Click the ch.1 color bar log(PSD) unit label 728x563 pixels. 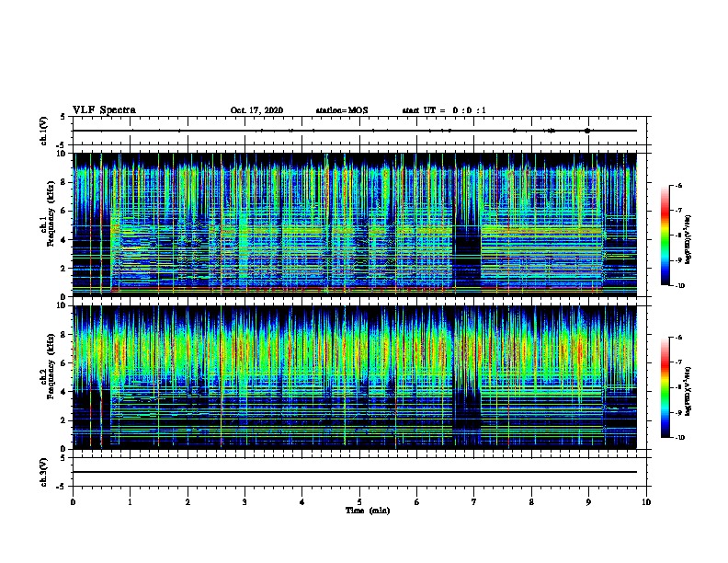click(688, 240)
